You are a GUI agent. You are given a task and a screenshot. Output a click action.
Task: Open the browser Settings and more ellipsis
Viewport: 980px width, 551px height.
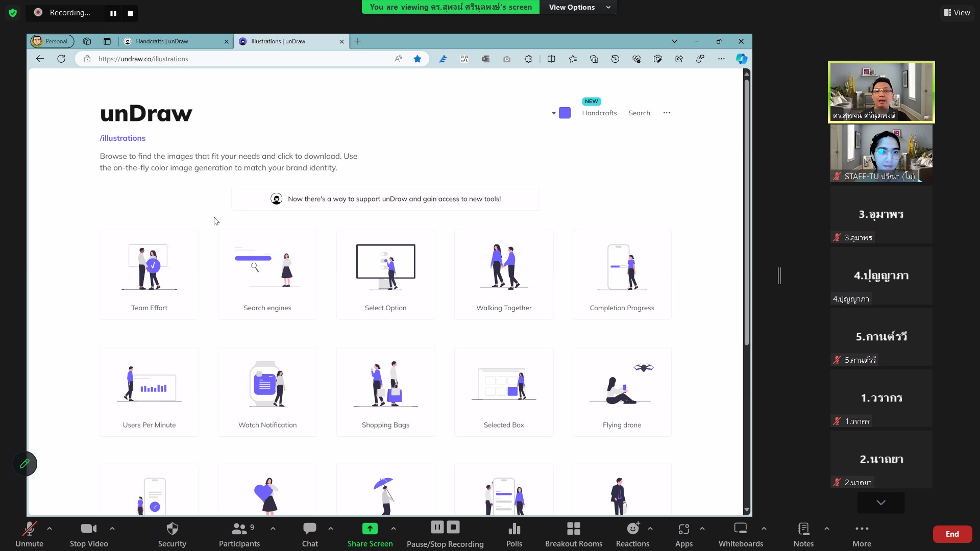pos(721,59)
